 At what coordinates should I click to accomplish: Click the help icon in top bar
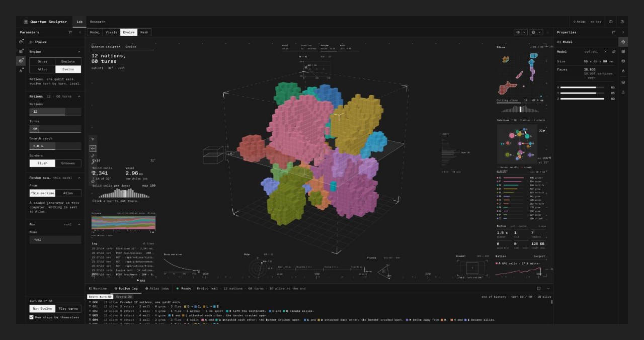tap(622, 22)
